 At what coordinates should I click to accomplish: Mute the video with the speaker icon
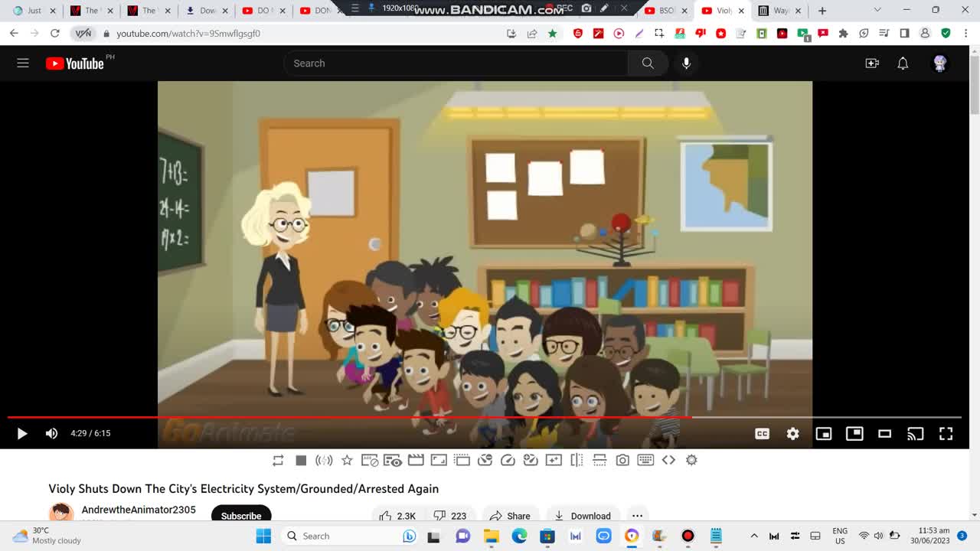click(51, 433)
